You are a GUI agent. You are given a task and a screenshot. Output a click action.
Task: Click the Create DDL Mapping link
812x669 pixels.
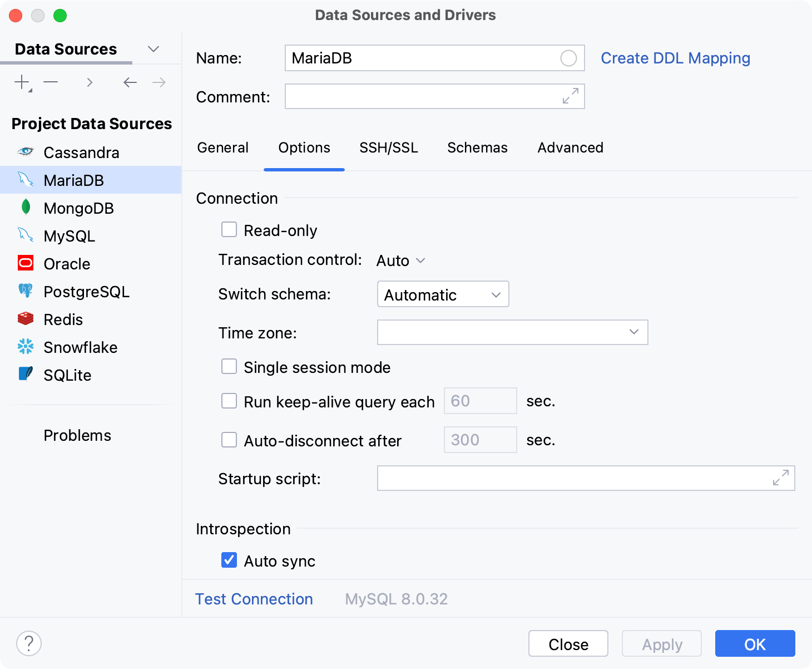(675, 57)
